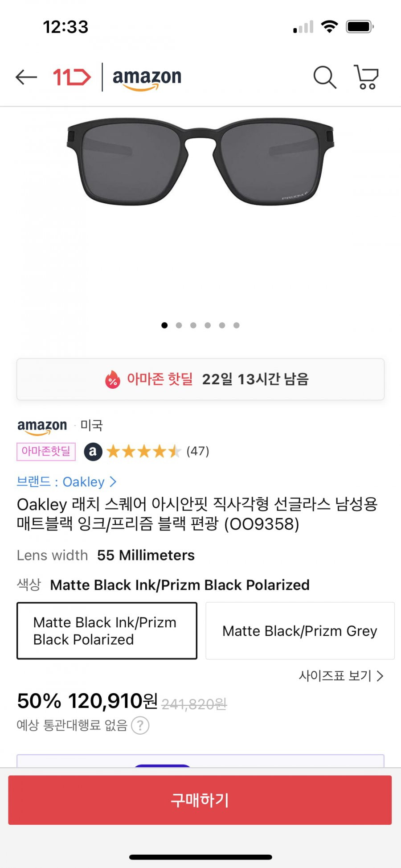Open search with magnifier icon
This screenshot has height=868, width=401.
pos(325,77)
